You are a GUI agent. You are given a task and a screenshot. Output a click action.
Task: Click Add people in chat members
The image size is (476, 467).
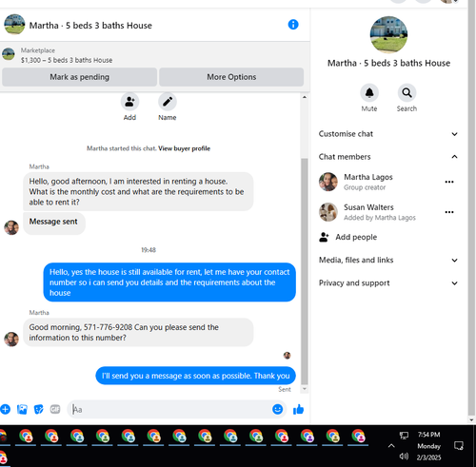[348, 237]
